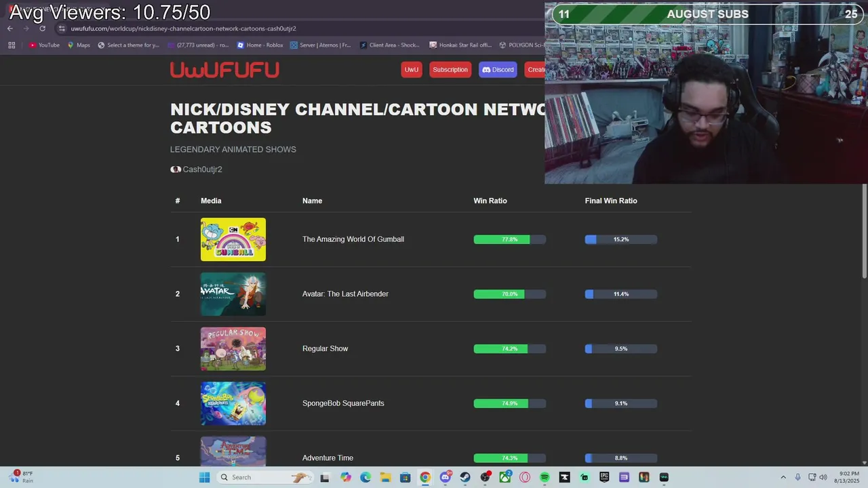Open the Client Area - Shock bookmark
868x488 pixels.
click(389, 45)
